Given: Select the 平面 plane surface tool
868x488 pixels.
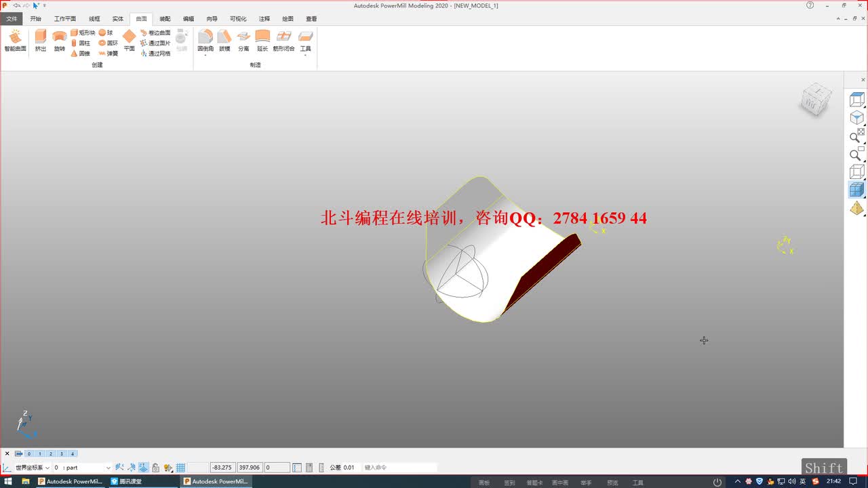Looking at the screenshot, I should tap(129, 41).
